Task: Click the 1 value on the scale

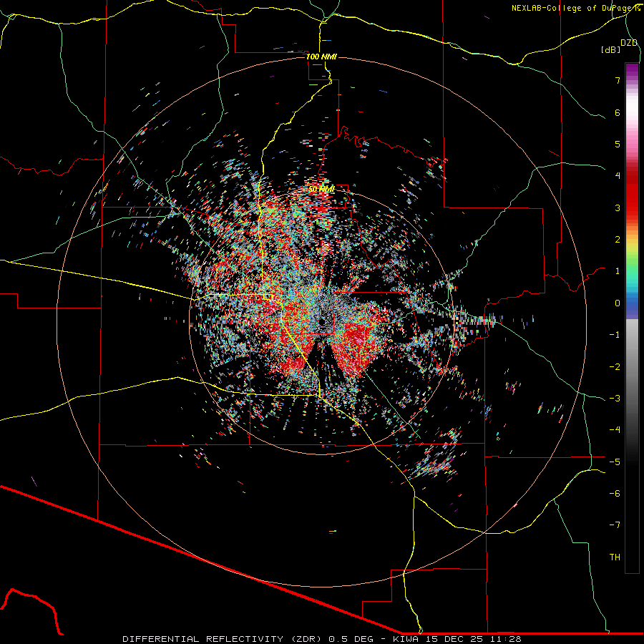Action: (618, 271)
